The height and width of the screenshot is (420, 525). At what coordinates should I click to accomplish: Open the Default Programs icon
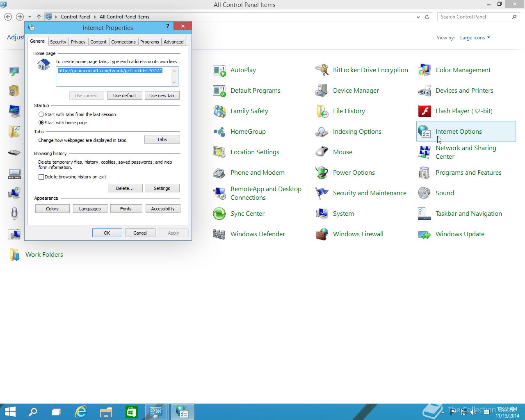(219, 91)
